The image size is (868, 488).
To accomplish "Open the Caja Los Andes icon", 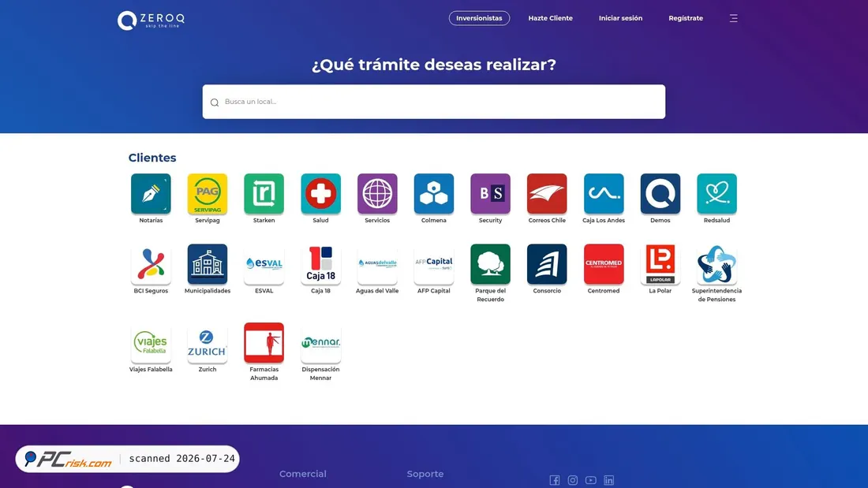I will point(604,194).
